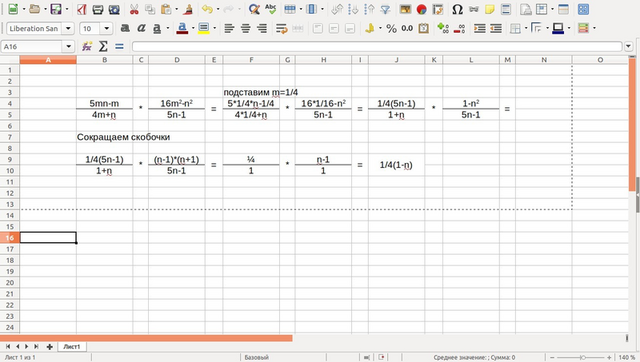640x362 pixels.
Task: Click the zoom in plus button
Action: [x=609, y=358]
